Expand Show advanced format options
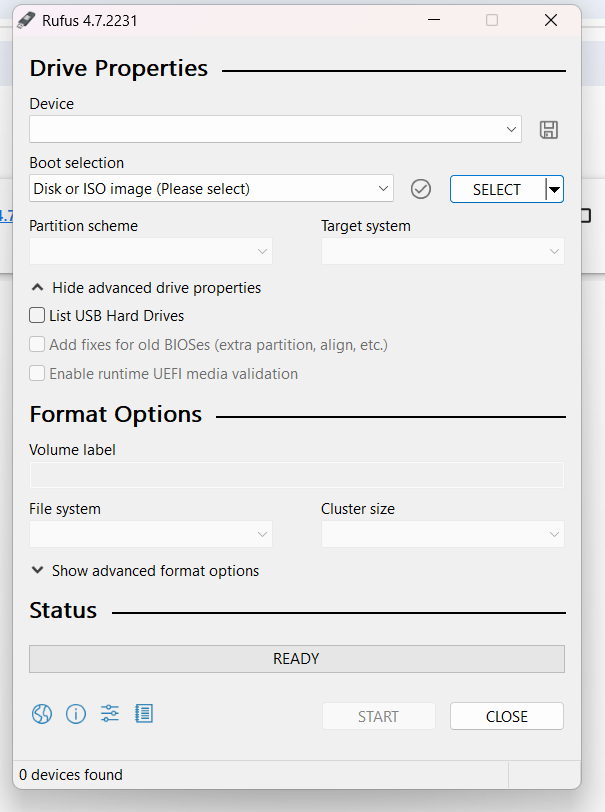The image size is (605, 812). [x=145, y=571]
